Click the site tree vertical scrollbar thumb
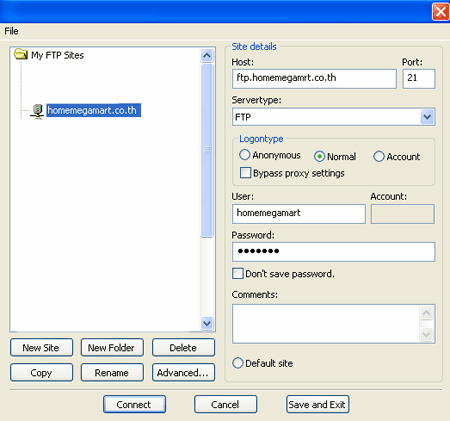 pyautogui.click(x=207, y=150)
